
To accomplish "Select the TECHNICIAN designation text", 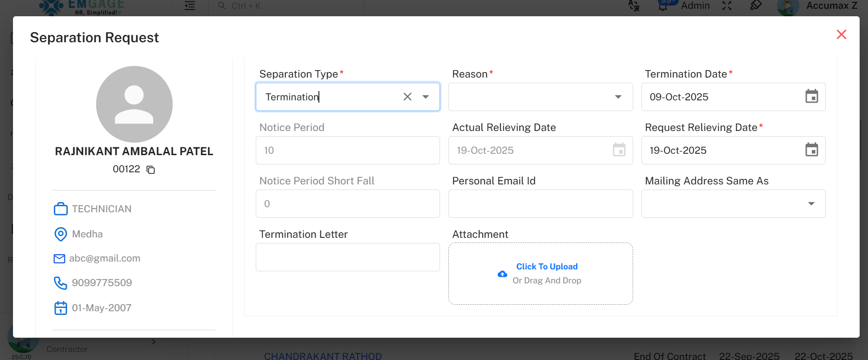I will 102,209.
